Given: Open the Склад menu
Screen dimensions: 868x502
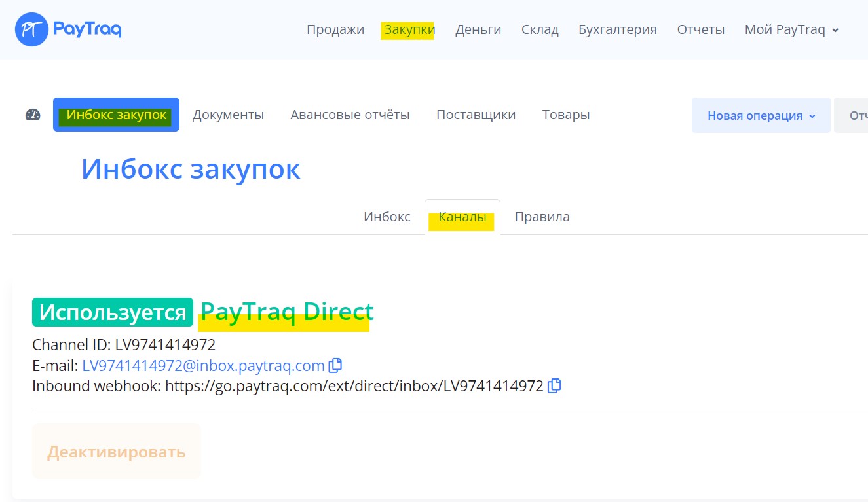Looking at the screenshot, I should [x=540, y=29].
